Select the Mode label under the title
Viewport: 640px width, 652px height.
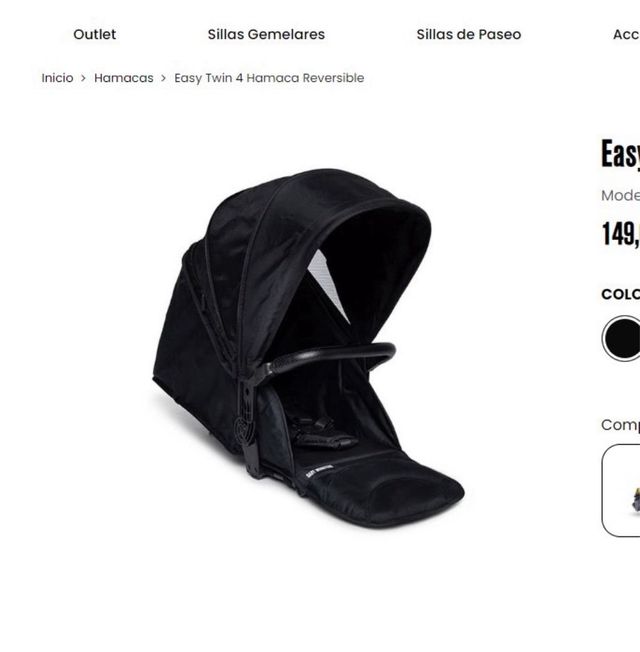coord(620,195)
